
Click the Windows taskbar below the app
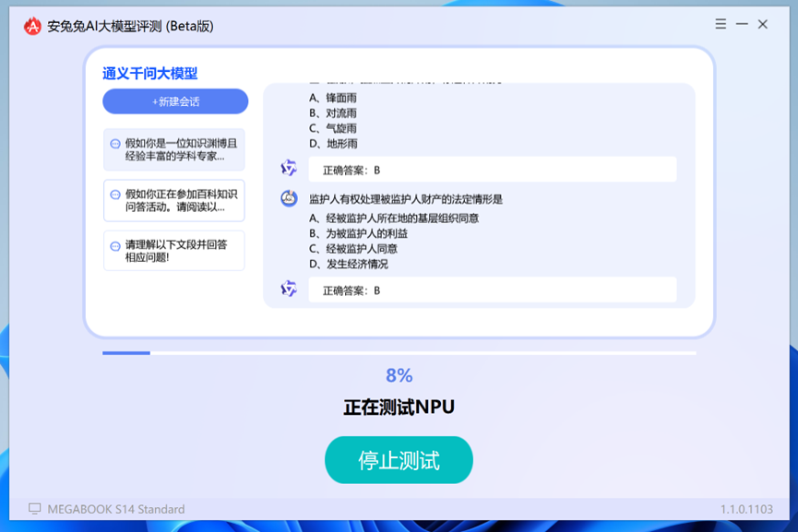pos(399,527)
